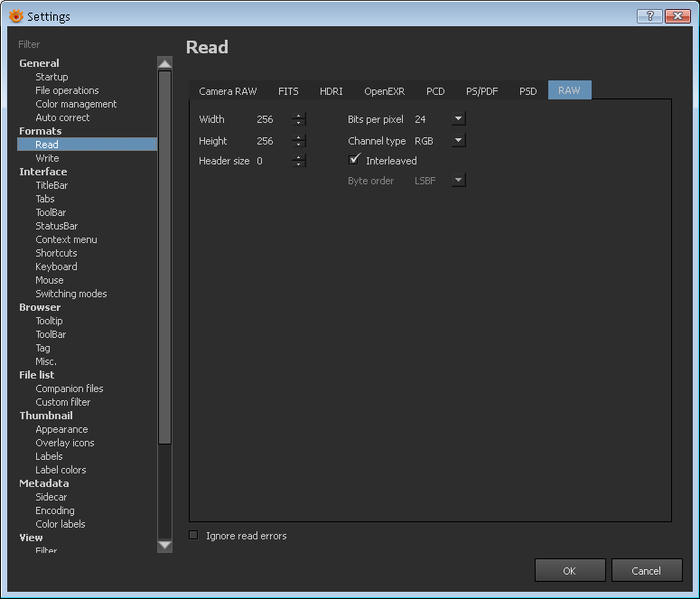Uncheck the Interleaved checkbox

(x=354, y=160)
